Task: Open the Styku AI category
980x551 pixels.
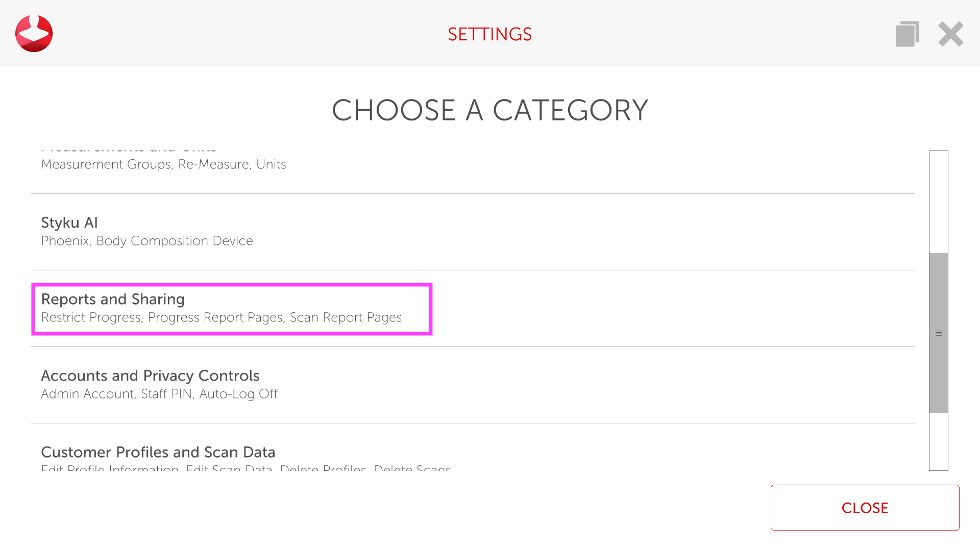Action: click(69, 223)
